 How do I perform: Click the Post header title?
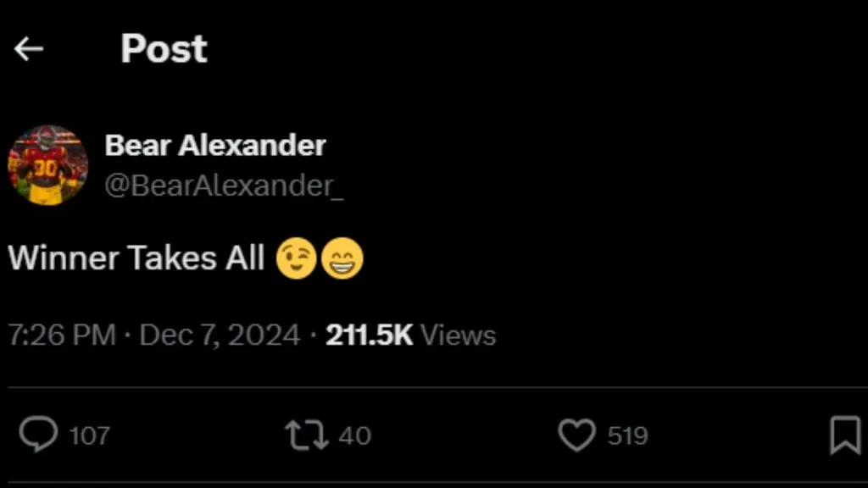164,48
